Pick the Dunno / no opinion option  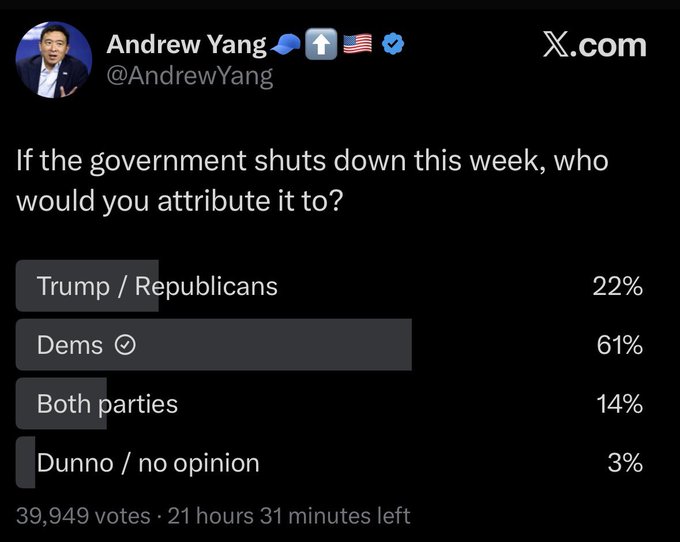148,463
